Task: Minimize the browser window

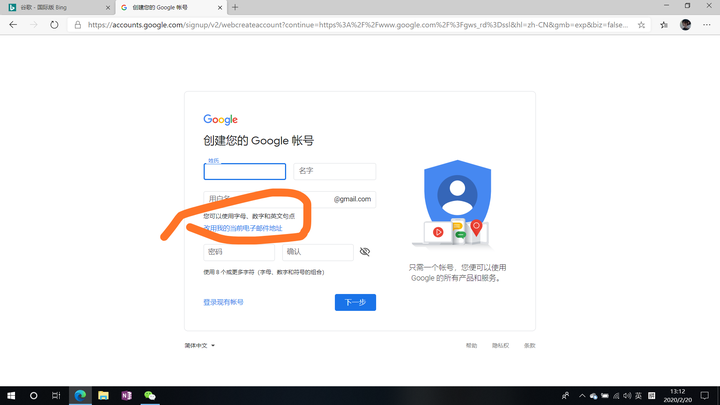Action: [666, 6]
